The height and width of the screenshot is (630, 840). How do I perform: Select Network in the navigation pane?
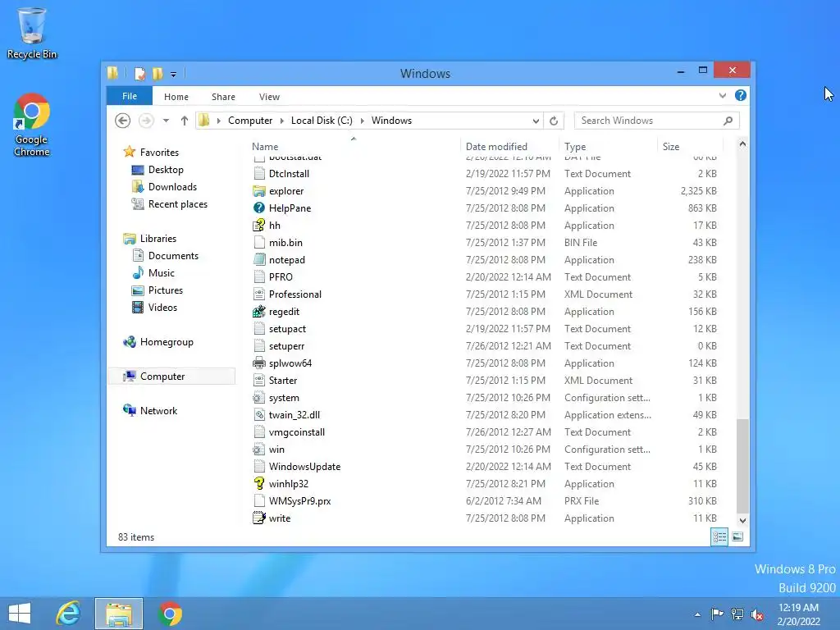[158, 411]
